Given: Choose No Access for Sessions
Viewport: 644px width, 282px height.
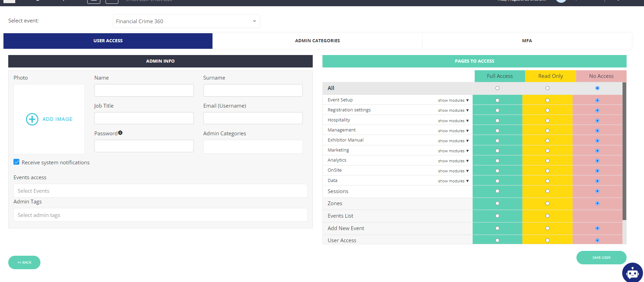Looking at the screenshot, I should click(x=597, y=191).
